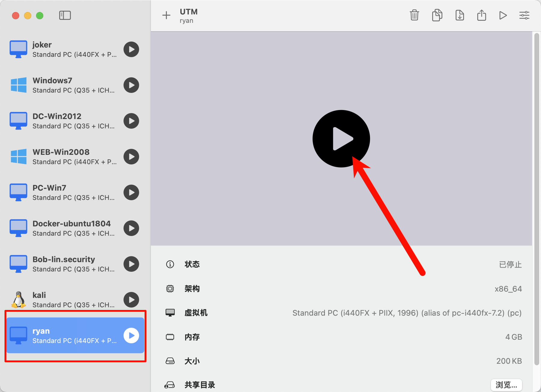The height and width of the screenshot is (392, 541).
Task: Click the large play button in the preview
Action: click(341, 139)
